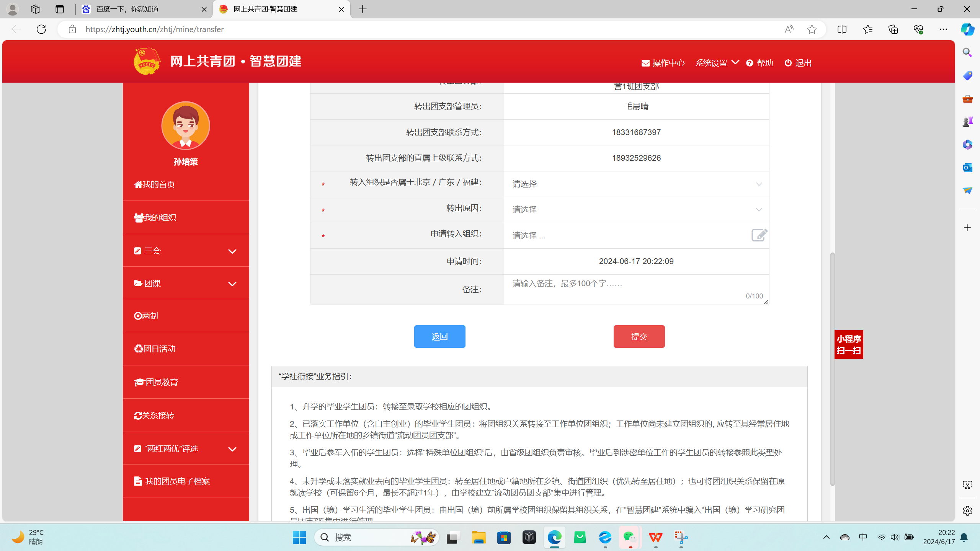
Task: Customize sidebar with the plus icon
Action: [967, 228]
